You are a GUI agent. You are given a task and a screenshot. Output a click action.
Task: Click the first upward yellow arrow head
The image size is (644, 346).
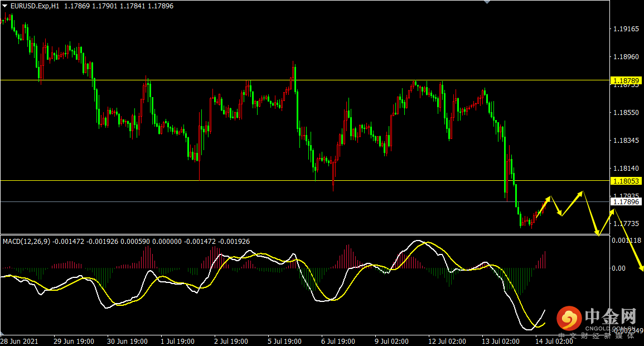click(x=549, y=198)
